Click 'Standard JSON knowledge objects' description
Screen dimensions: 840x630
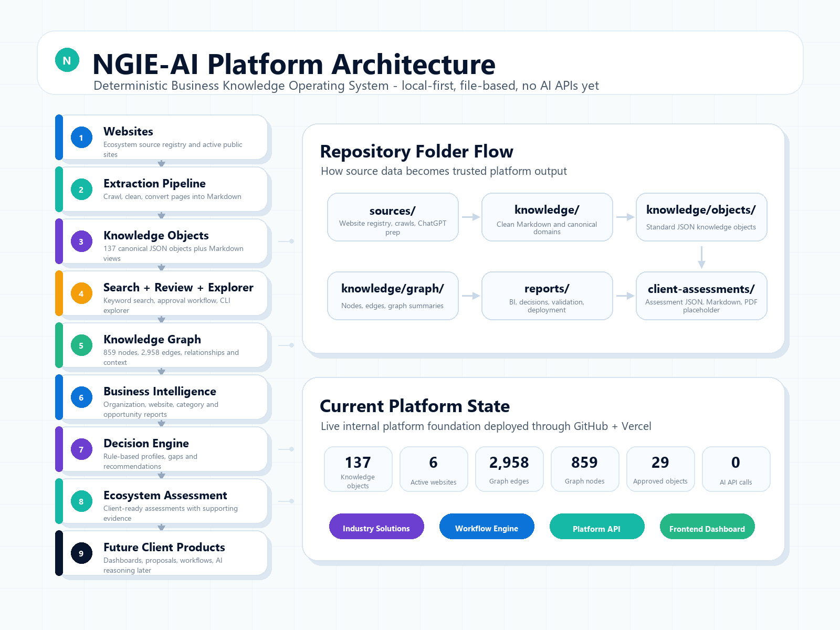tap(701, 227)
